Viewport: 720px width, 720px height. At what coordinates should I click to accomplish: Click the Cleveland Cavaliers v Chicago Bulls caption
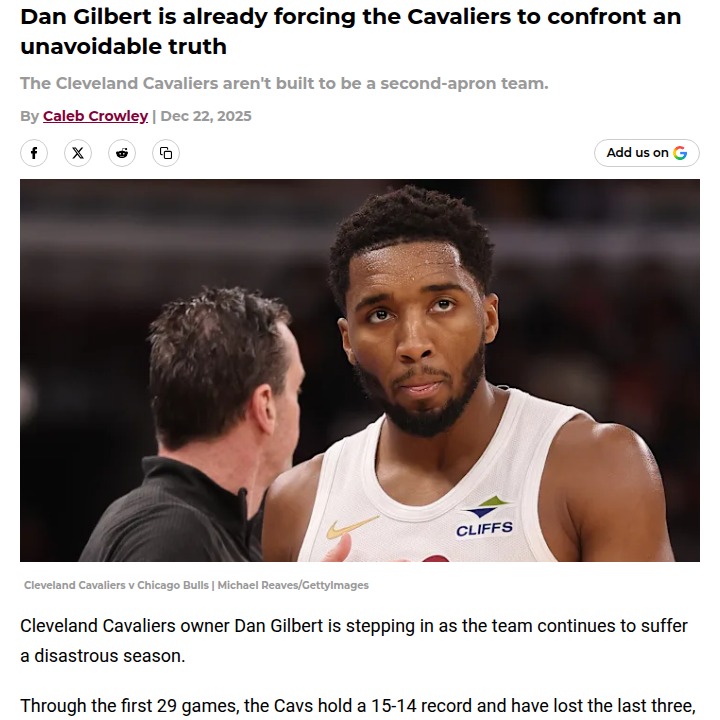point(116,585)
